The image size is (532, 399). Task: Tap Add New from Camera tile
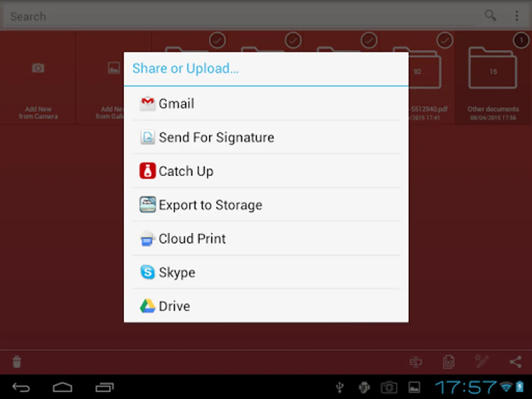point(38,78)
